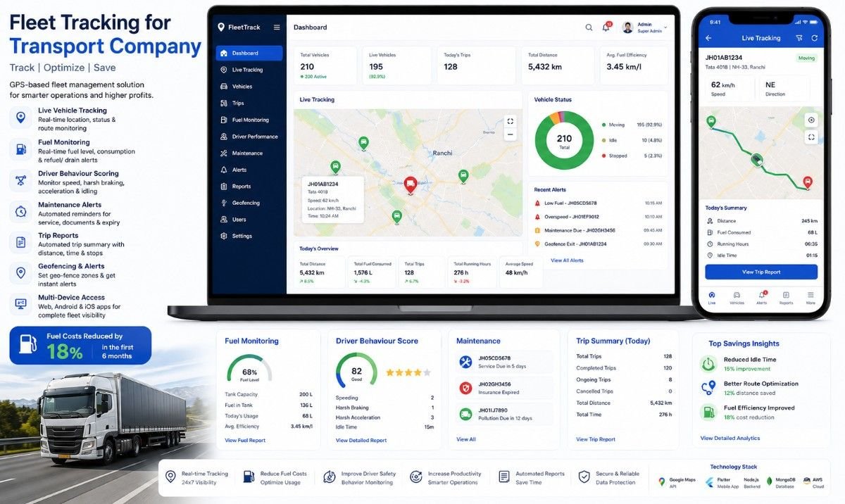The width and height of the screenshot is (845, 504).
Task: Click the Google Maps logo in Technology Stack
Action: pos(662,482)
